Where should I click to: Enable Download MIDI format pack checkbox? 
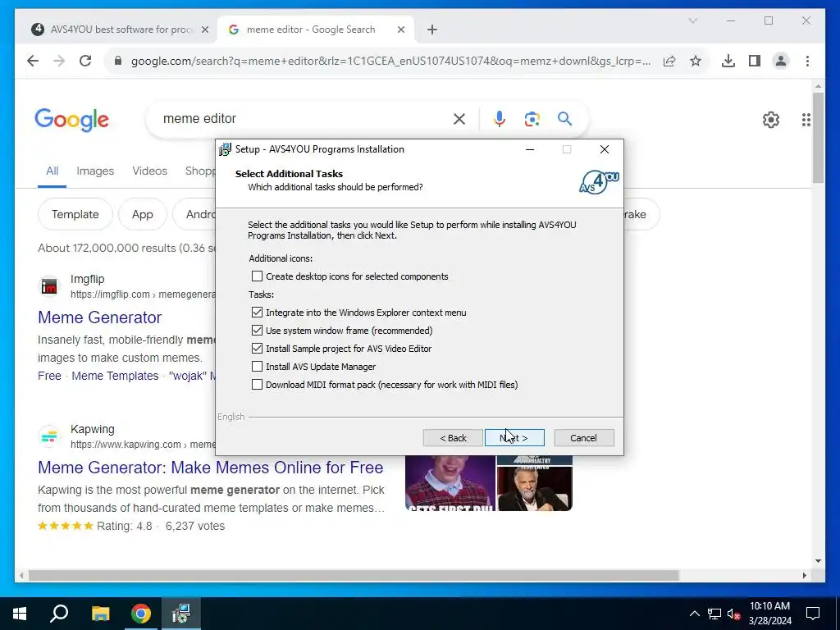[x=257, y=385]
